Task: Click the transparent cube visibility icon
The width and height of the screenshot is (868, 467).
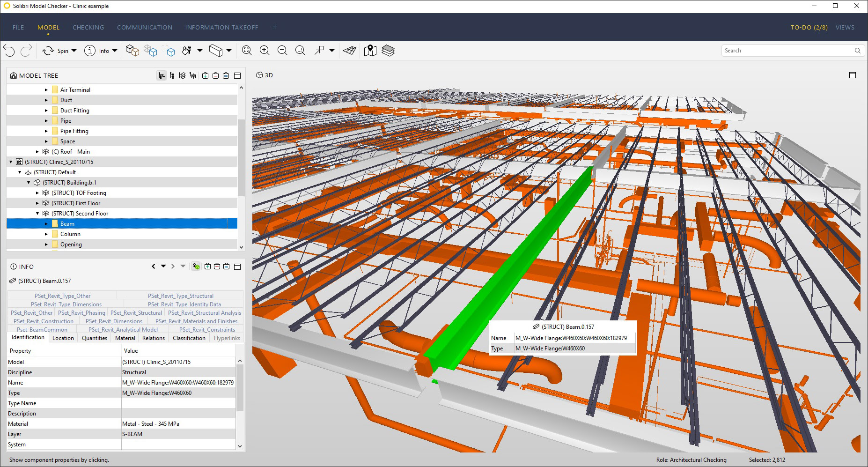Action: point(150,51)
